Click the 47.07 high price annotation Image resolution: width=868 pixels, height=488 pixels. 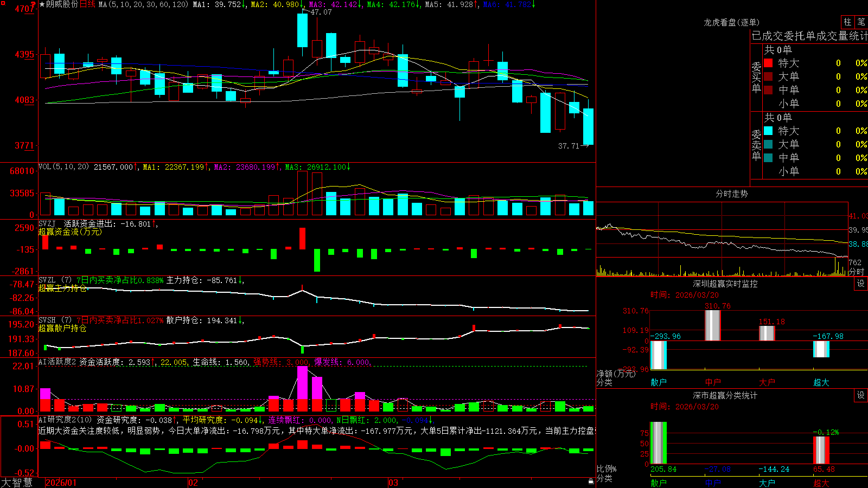321,12
